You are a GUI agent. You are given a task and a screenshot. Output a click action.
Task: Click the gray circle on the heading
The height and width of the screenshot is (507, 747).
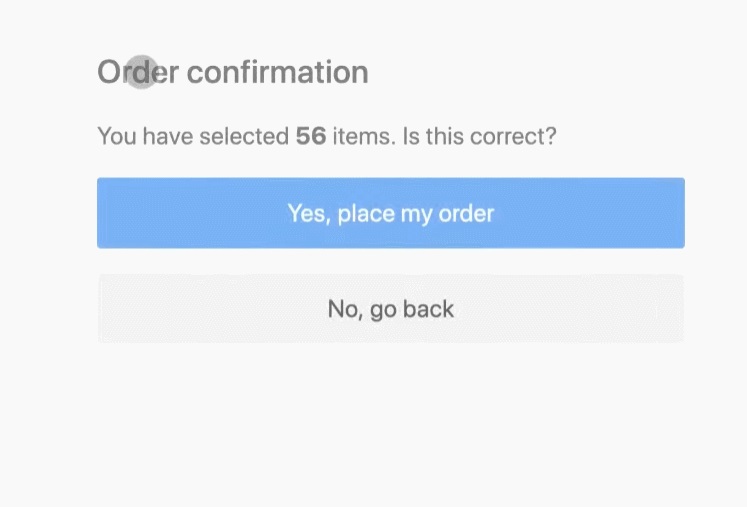point(142,72)
